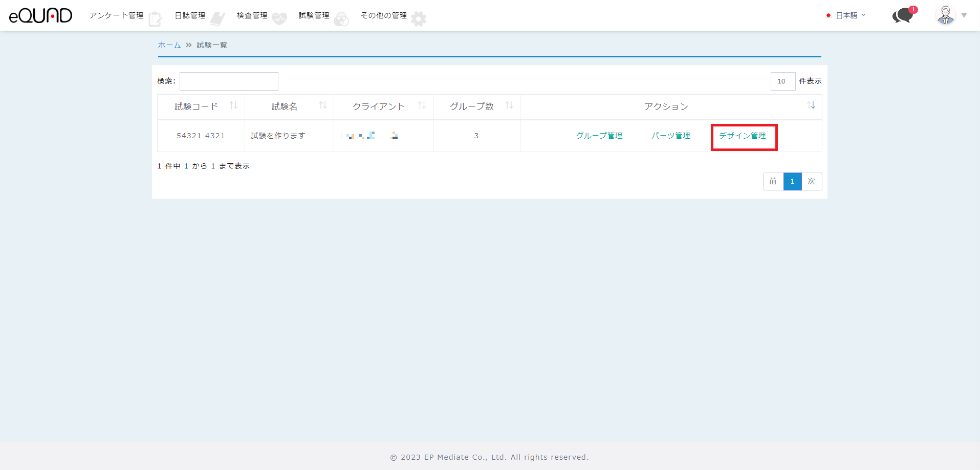The height and width of the screenshot is (470, 980).
Task: Expand the 日本語 language dropdown
Action: (x=846, y=15)
